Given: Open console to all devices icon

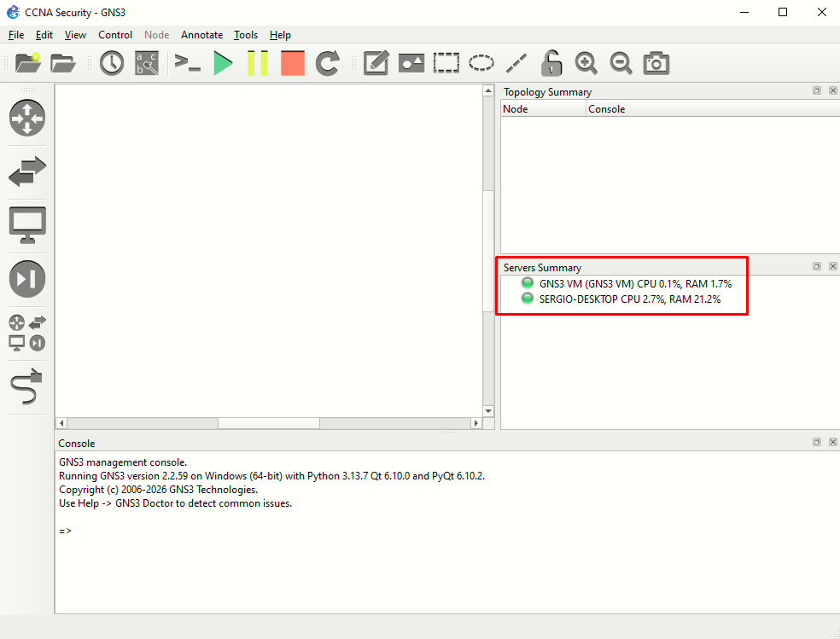Looking at the screenshot, I should click(x=188, y=63).
